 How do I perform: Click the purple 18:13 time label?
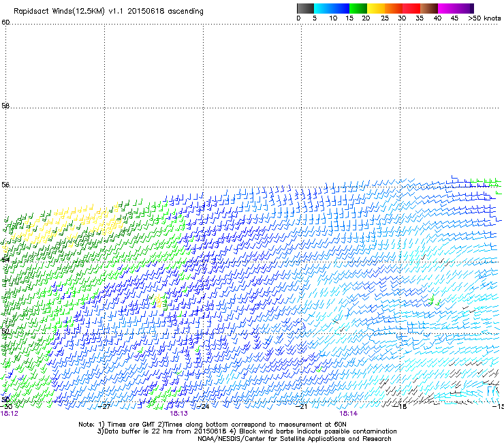click(x=178, y=414)
